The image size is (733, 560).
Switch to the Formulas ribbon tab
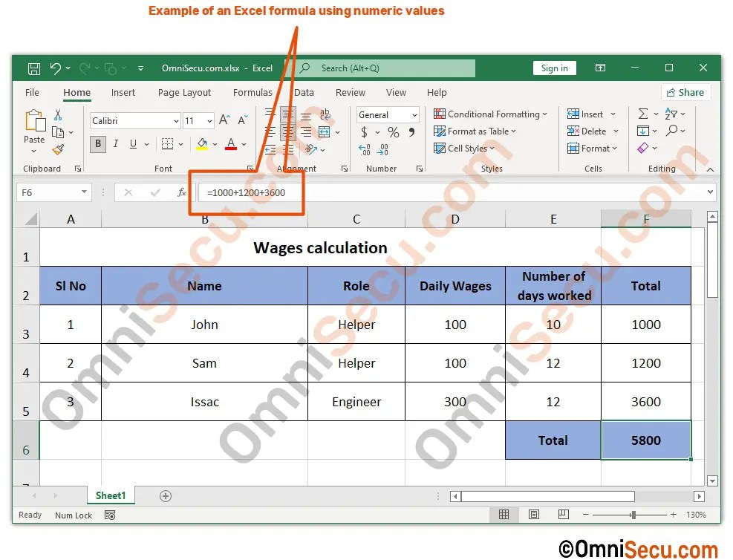[253, 92]
